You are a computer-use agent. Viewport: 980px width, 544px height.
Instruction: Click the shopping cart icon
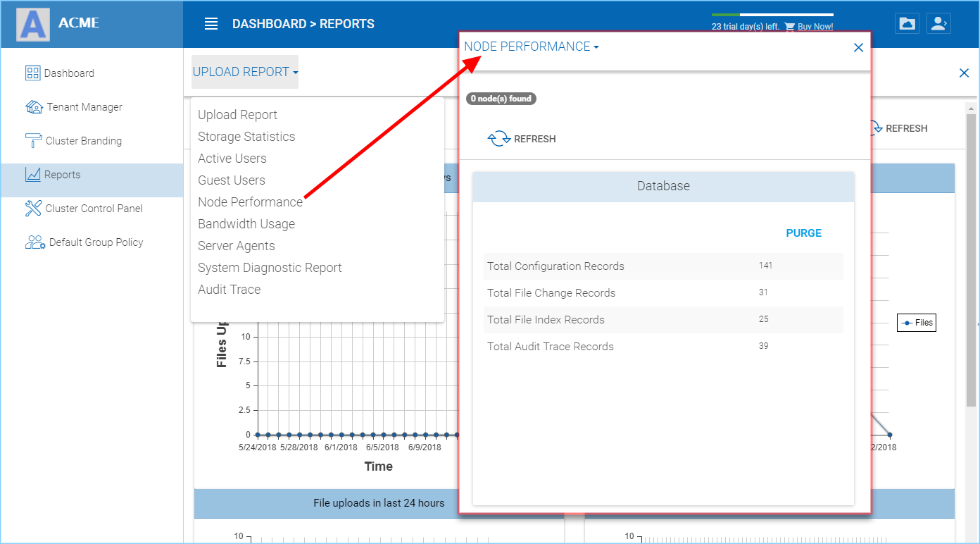click(x=789, y=27)
